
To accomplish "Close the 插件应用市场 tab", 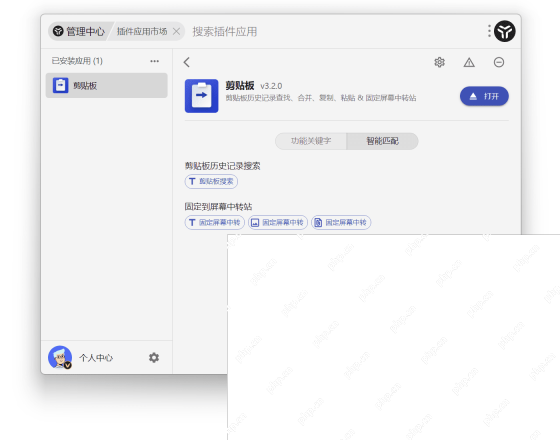I will [176, 31].
